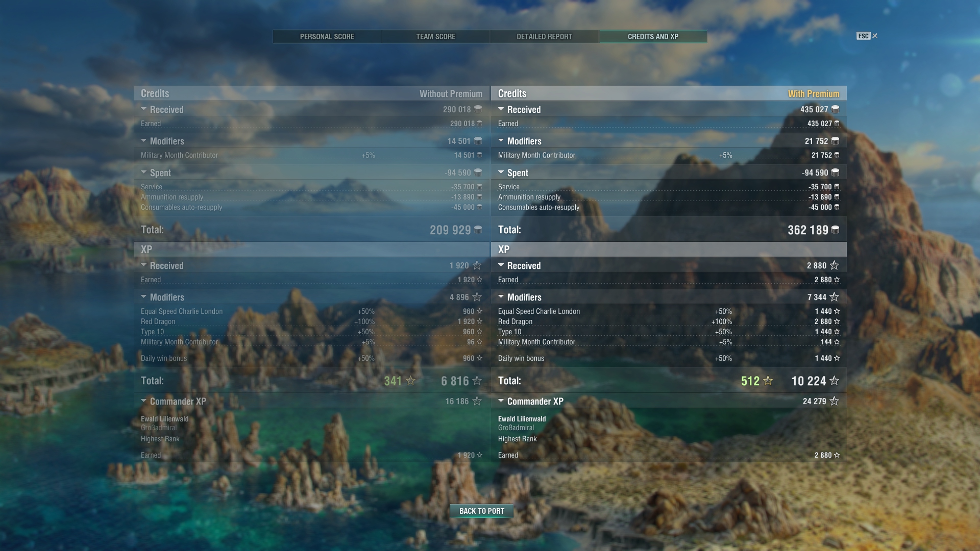
Task: Click credits coin icon beside With Premium total
Action: click(x=835, y=230)
